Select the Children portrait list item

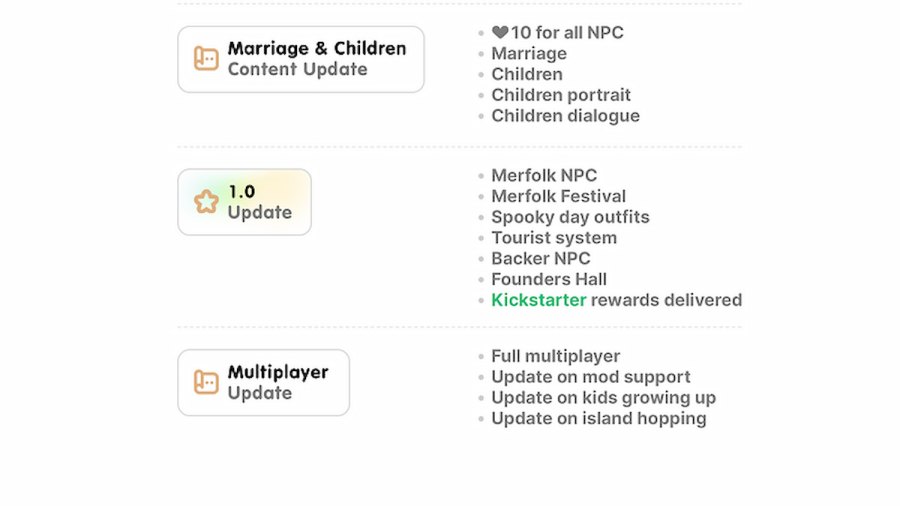pyautogui.click(x=561, y=95)
